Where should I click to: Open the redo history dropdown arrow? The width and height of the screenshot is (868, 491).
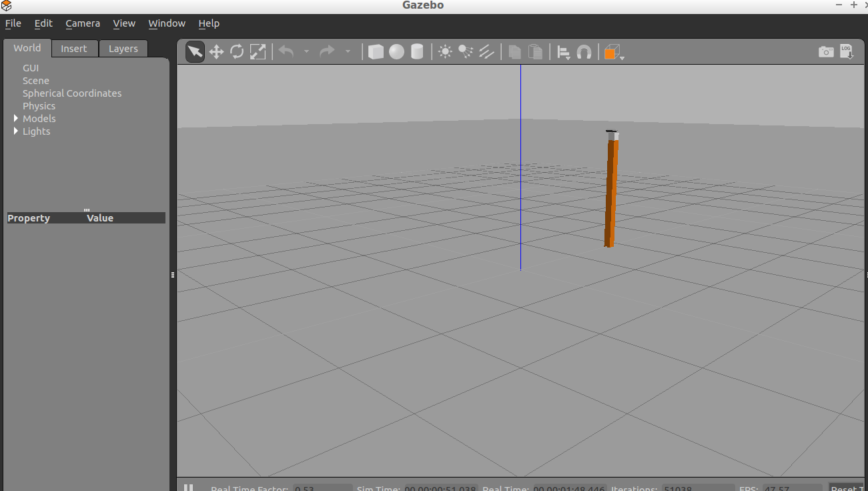click(348, 51)
